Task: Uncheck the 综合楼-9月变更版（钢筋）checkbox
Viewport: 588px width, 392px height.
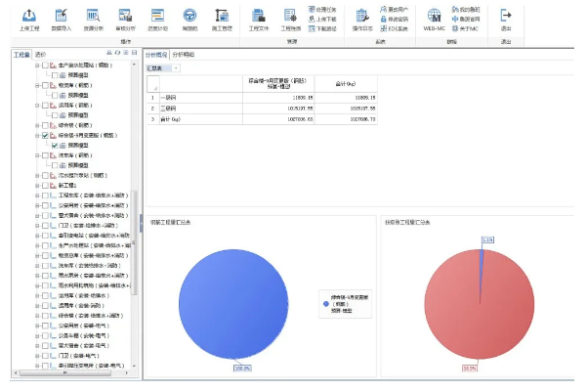Action: 45,135
